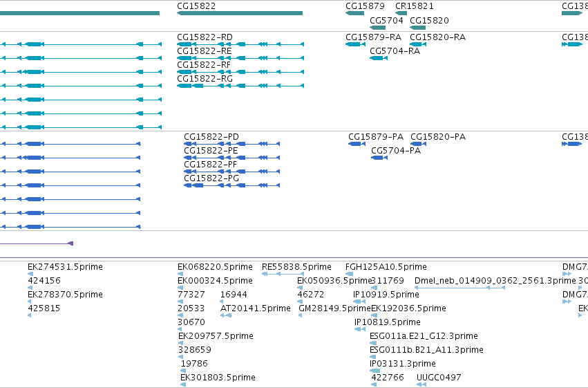Open the CR15821 gene feature
This screenshot has height=388, width=588.
point(401,13)
